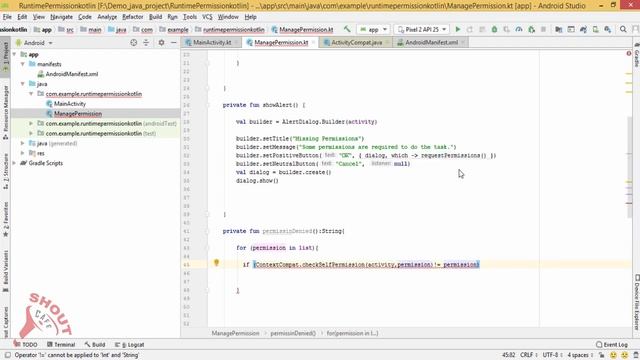Open the Build menu
640x360 pixels.
coord(156,17)
